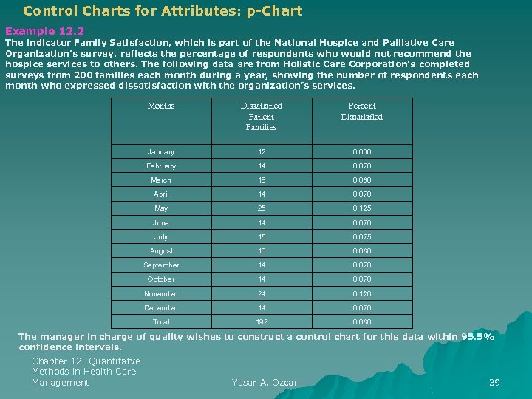Click the 'Months' column header
The height and width of the screenshot is (399, 532).
click(x=161, y=106)
